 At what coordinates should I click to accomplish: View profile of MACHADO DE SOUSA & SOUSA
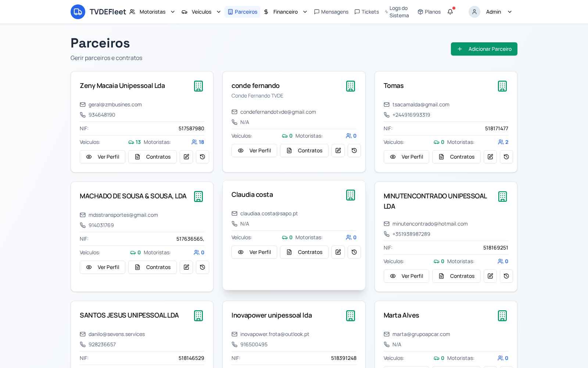click(x=103, y=267)
